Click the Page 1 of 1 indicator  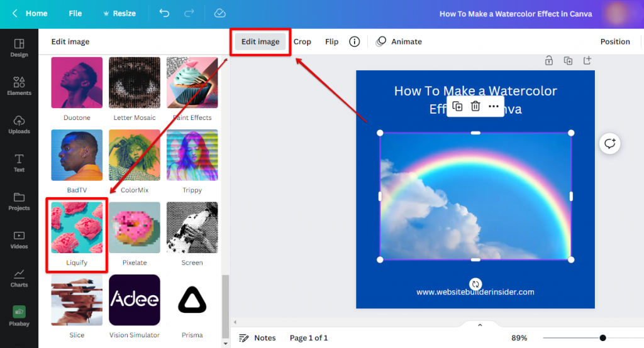click(x=308, y=338)
